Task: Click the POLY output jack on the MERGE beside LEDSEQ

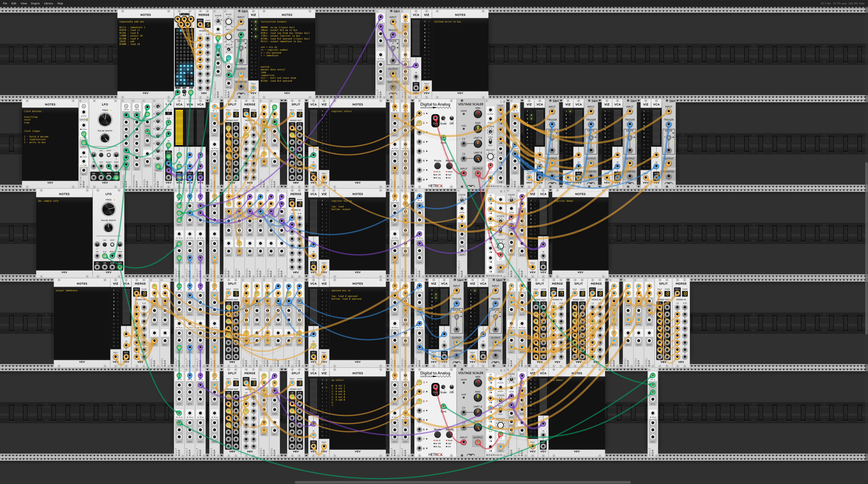Action: pos(200,25)
